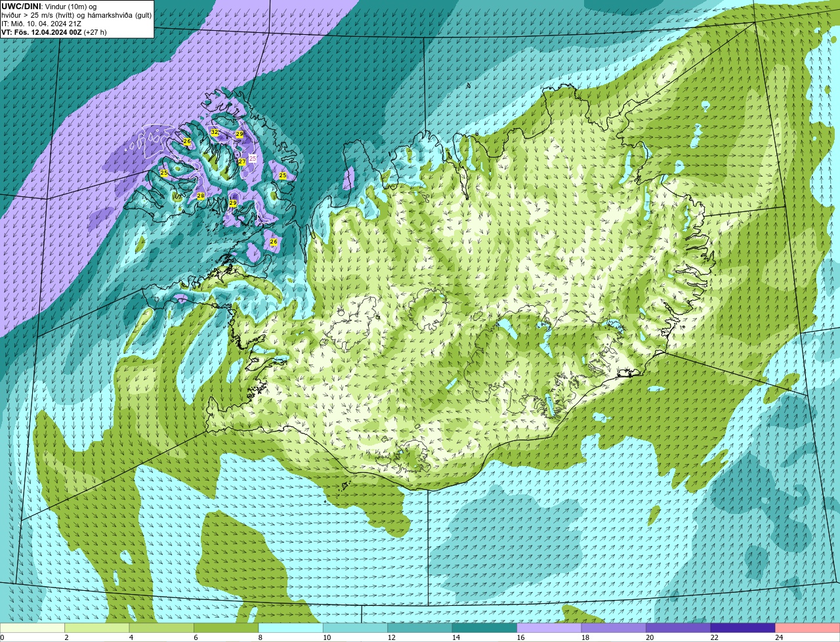Click the legend scale label "2"
This screenshot has width=840, height=642.
(x=66, y=637)
